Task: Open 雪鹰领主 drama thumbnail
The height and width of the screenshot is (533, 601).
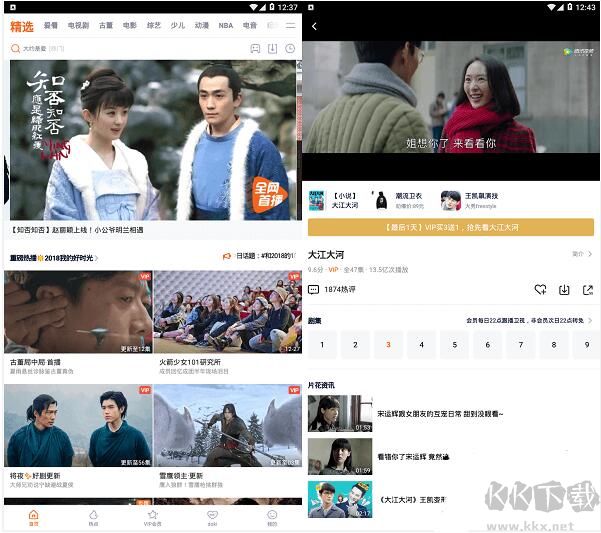Action: [x=228, y=425]
